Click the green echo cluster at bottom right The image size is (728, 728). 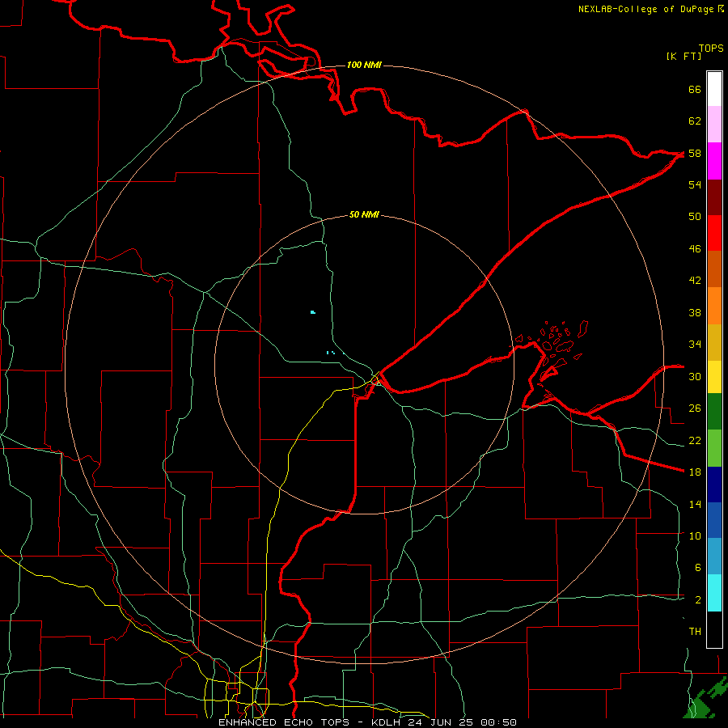[x=705, y=699]
